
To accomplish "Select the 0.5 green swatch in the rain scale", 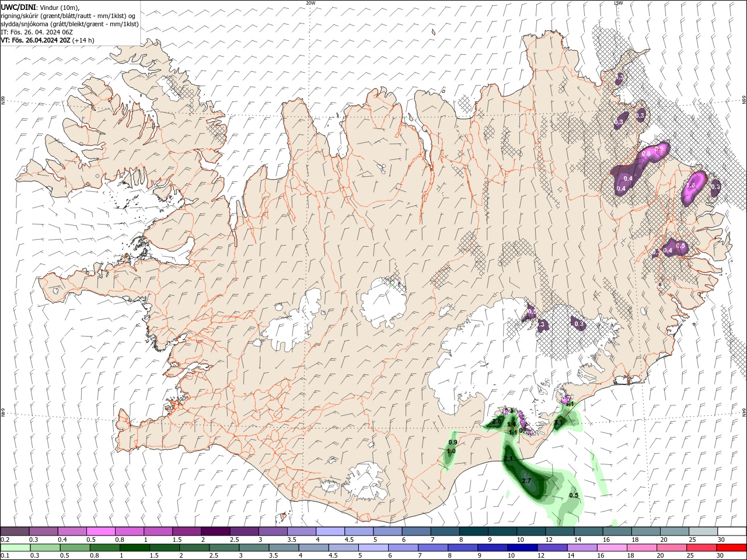I will (x=75, y=547).
